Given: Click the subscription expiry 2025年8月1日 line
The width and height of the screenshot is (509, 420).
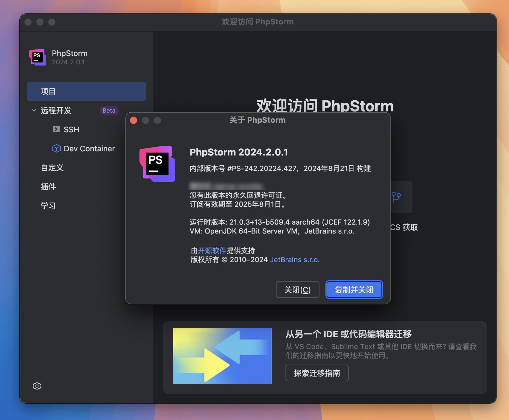Looking at the screenshot, I should [x=238, y=204].
